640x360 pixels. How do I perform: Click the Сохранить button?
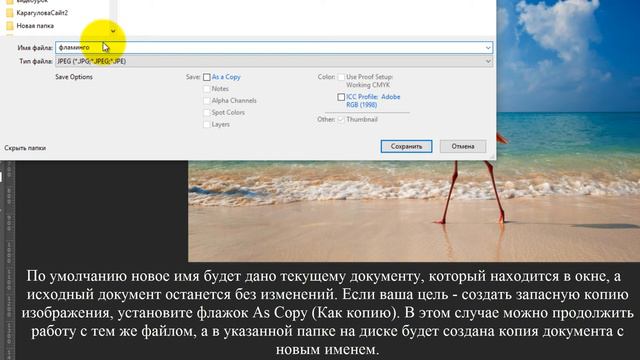(406, 147)
